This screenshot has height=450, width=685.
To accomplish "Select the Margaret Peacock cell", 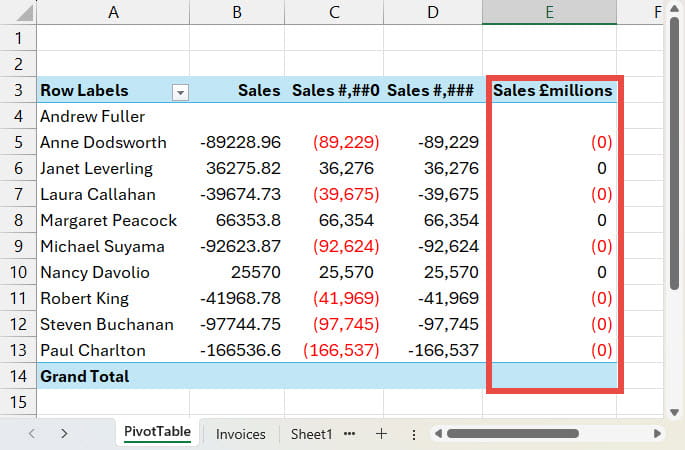I will click(113, 220).
